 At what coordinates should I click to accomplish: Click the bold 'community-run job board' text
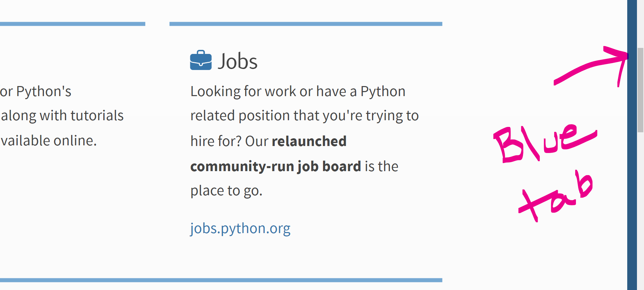276,166
